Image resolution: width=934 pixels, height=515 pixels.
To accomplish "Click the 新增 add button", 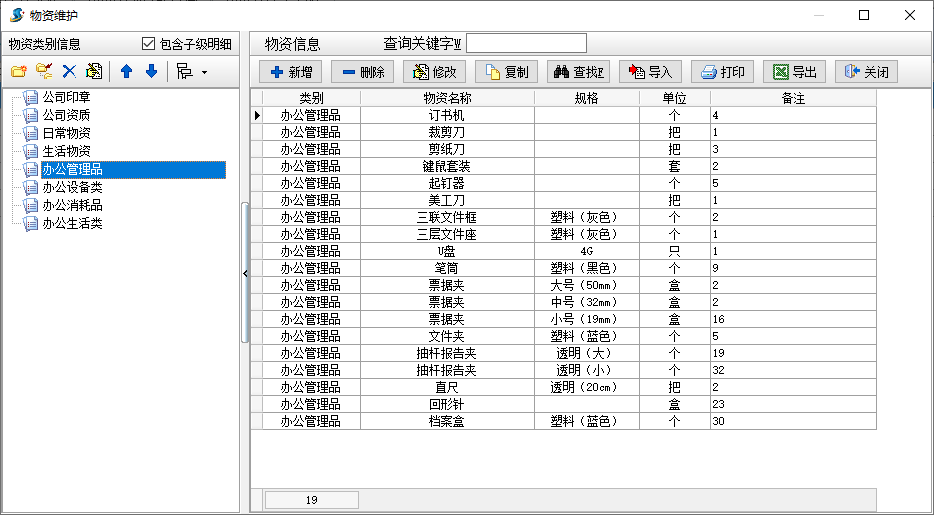I will [291, 72].
